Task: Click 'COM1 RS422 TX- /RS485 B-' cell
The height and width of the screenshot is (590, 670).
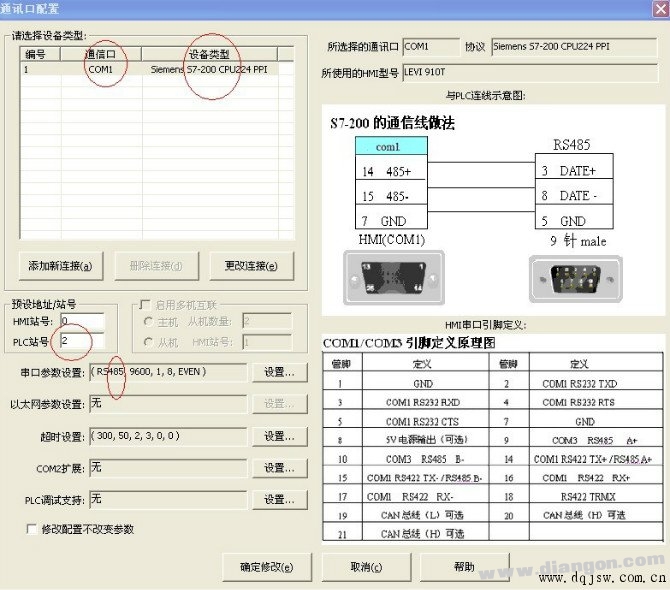Action: (424, 478)
